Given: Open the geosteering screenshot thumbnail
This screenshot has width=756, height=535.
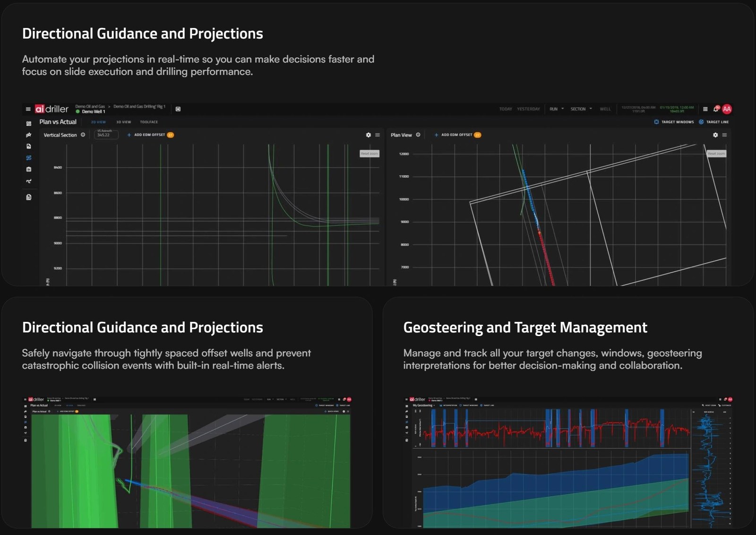Looking at the screenshot, I should click(568, 462).
